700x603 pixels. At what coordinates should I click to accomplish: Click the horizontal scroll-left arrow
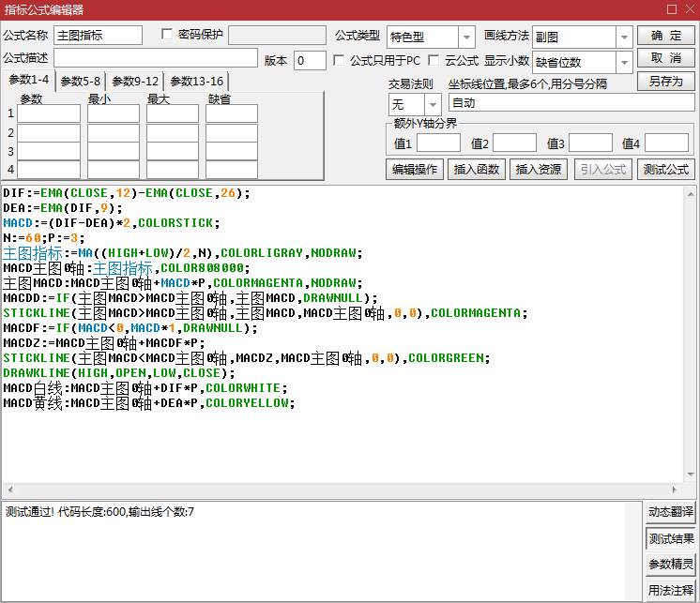10,490
